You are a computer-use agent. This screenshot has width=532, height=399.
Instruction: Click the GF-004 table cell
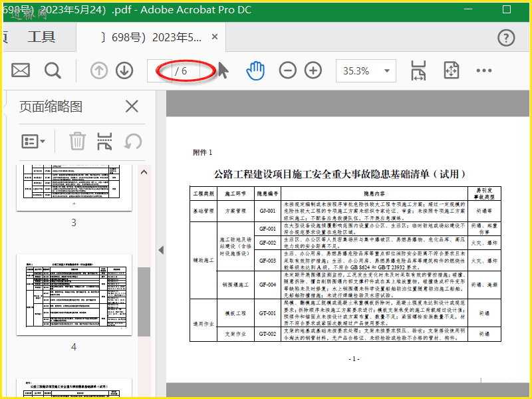(267, 285)
